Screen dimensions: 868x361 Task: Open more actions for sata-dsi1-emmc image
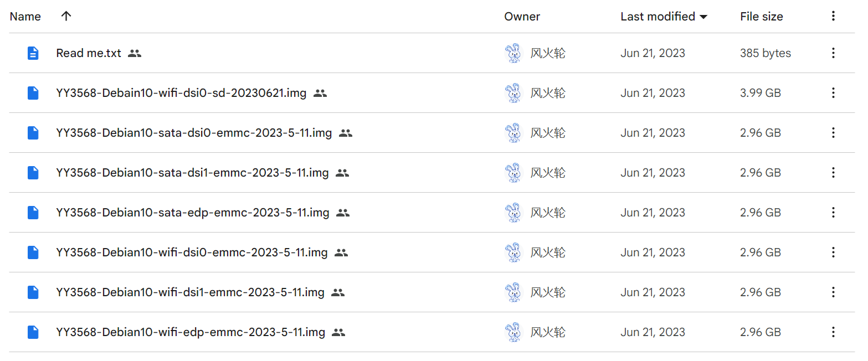(x=833, y=173)
